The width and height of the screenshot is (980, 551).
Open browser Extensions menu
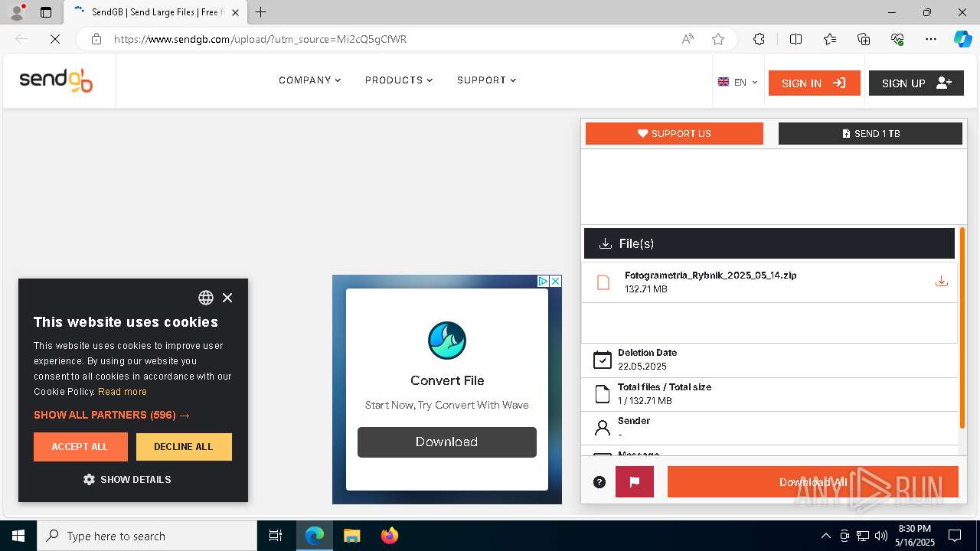[x=759, y=39]
